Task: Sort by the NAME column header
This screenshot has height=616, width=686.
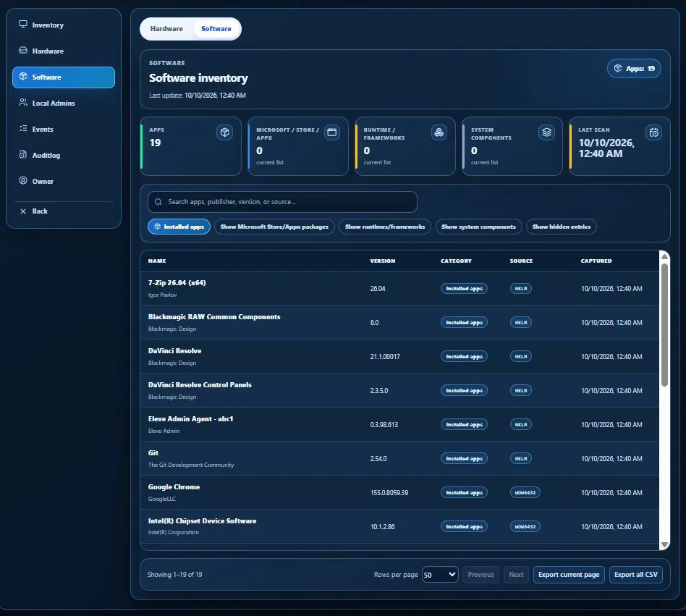Action: (x=157, y=261)
